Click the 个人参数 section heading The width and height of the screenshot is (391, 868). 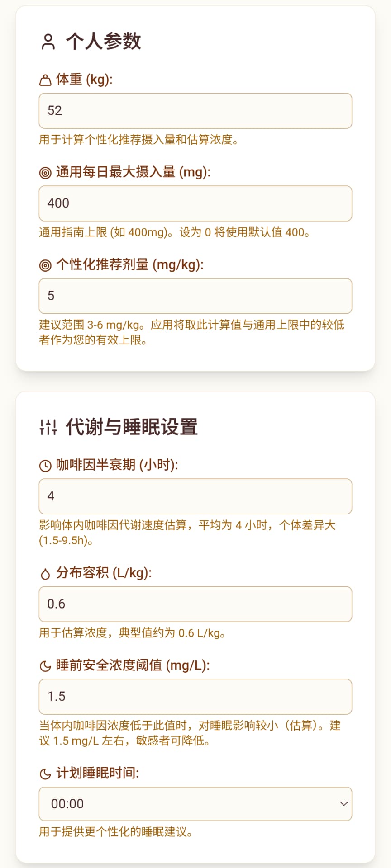104,42
